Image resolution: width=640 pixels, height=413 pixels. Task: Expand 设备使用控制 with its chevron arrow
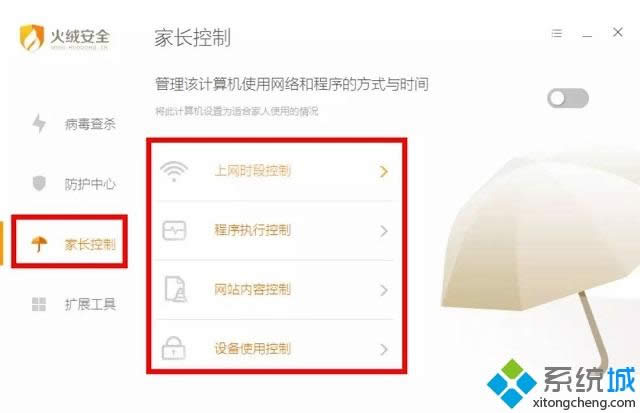coord(383,349)
